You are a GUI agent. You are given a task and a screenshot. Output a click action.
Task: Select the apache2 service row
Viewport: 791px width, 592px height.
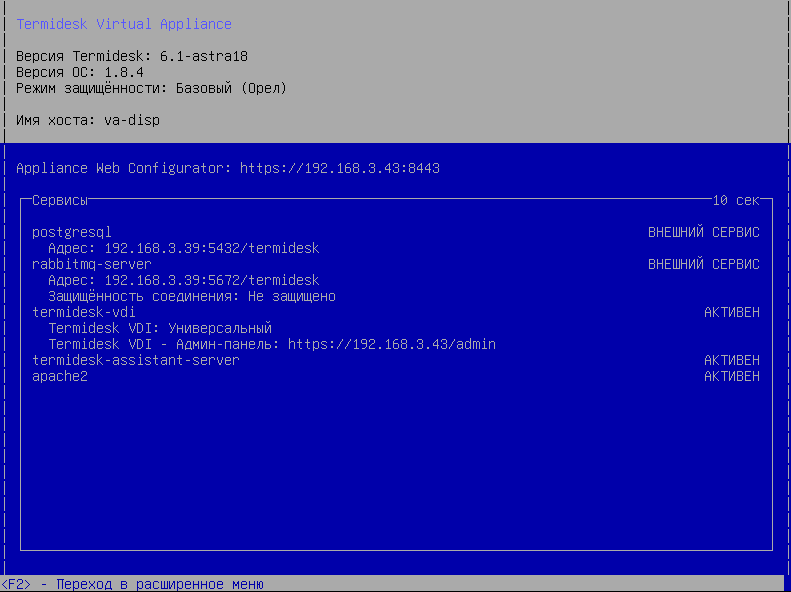coord(396,376)
